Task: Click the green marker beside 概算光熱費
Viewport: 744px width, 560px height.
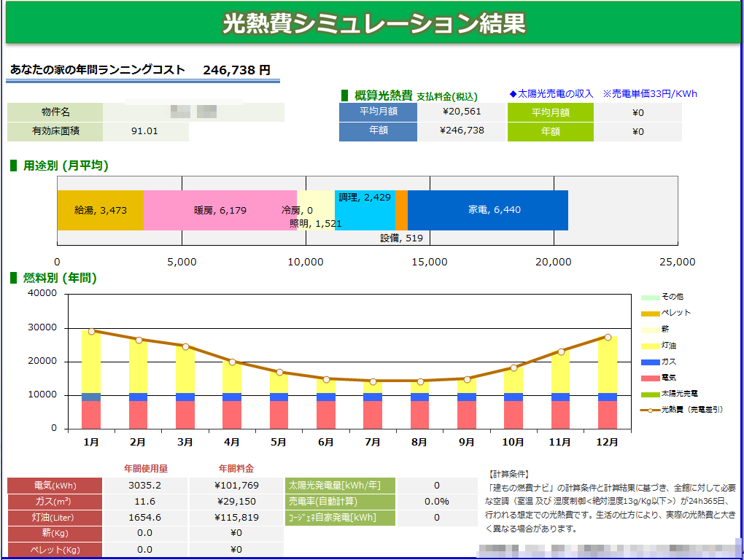Action: 345,96
